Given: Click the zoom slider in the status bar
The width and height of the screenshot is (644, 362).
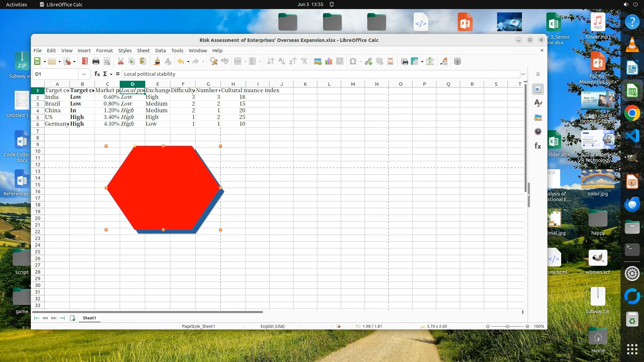Looking at the screenshot, I should coord(507,326).
